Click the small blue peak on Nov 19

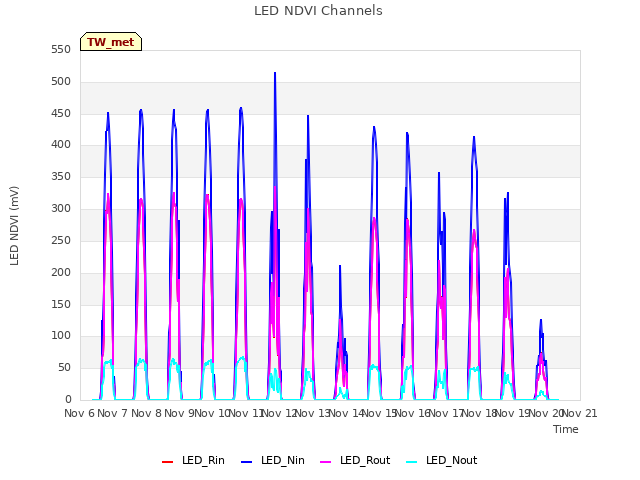pos(541,321)
